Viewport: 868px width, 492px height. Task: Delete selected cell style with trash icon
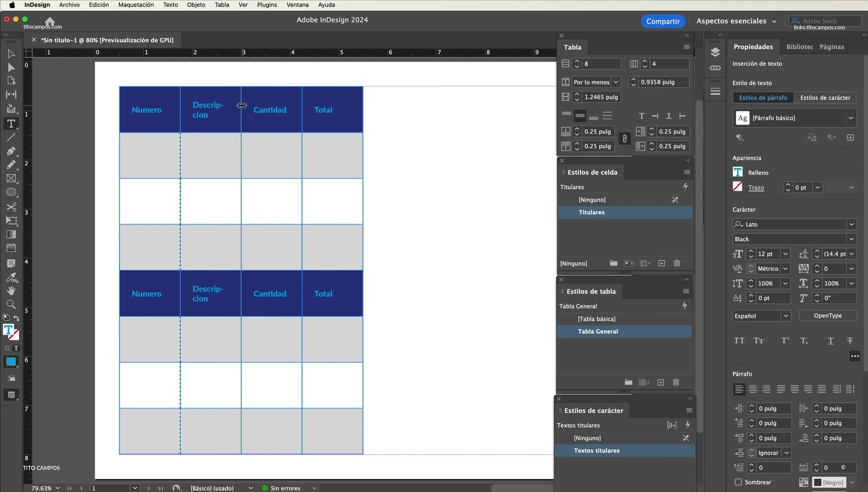pos(677,263)
